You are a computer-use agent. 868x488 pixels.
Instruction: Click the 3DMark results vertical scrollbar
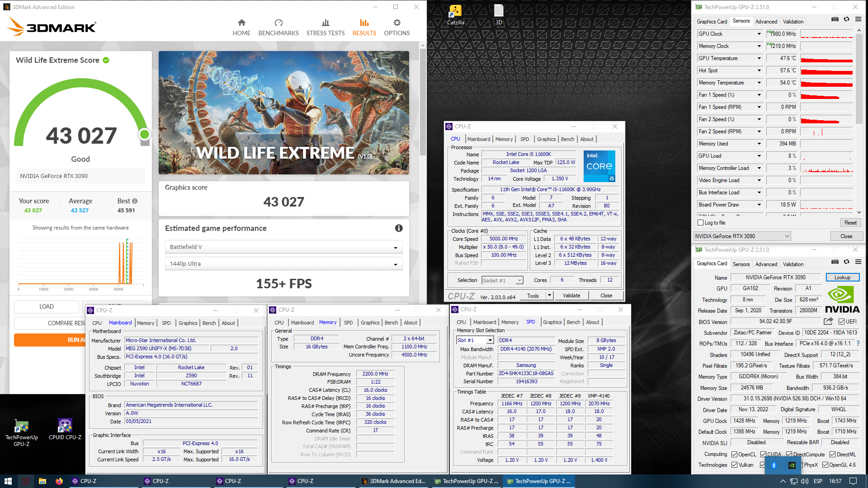pos(423,102)
